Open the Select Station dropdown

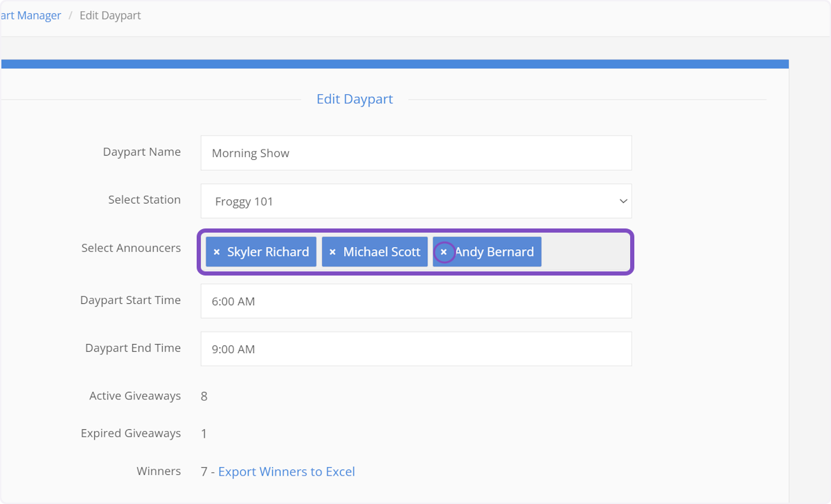[415, 201]
